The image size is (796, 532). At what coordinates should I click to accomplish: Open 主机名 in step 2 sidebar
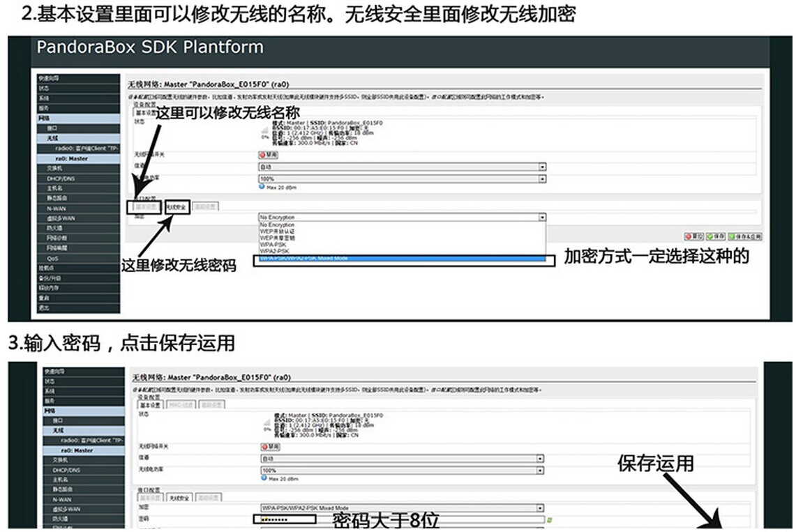pyautogui.click(x=78, y=188)
